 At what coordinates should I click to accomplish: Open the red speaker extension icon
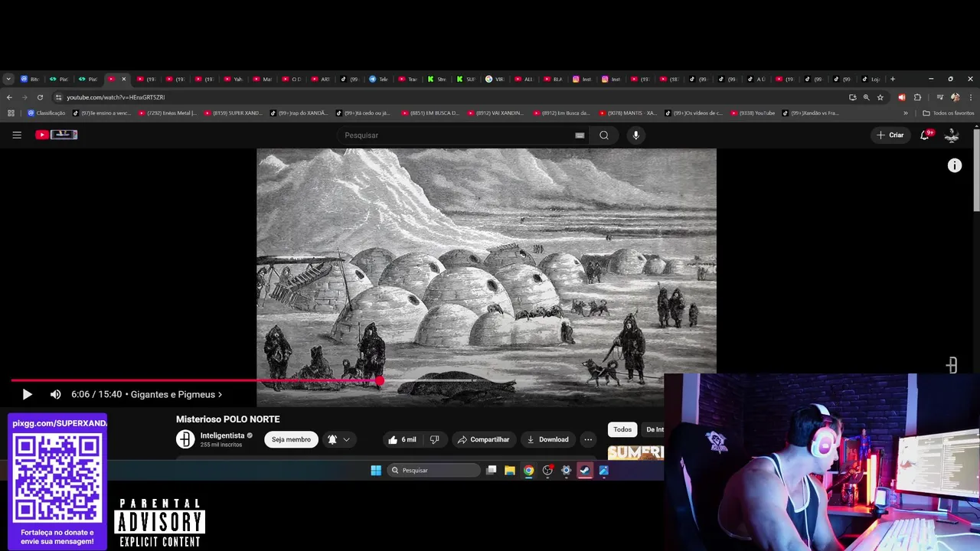(x=902, y=97)
